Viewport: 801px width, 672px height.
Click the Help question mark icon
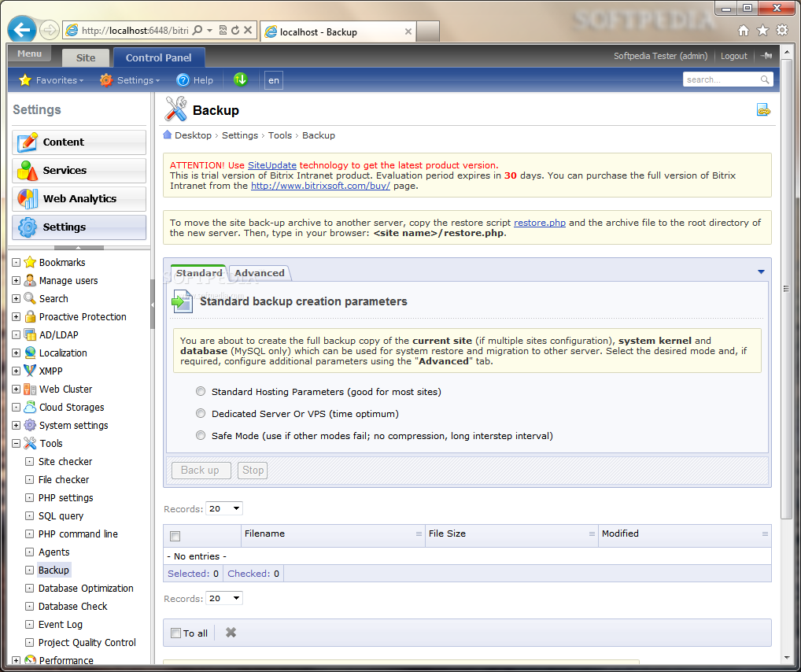[x=183, y=80]
